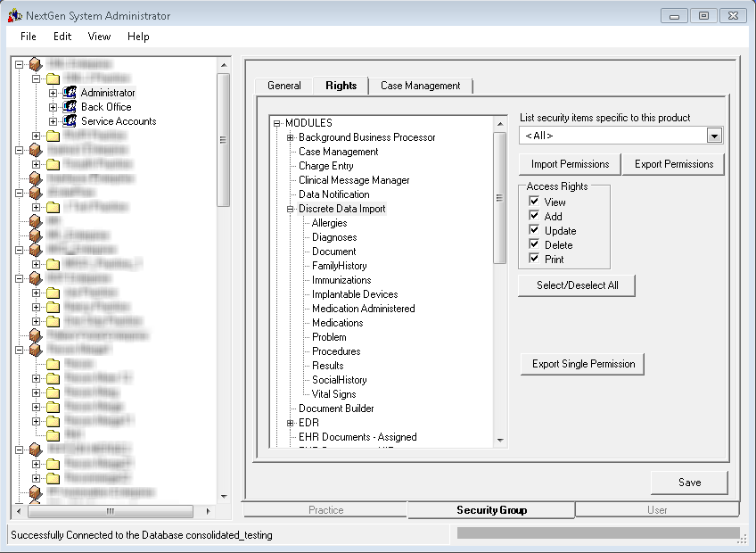This screenshot has height=553, width=756.
Task: Click the modules tree vertical scrollbar thumb
Action: click(x=499, y=198)
